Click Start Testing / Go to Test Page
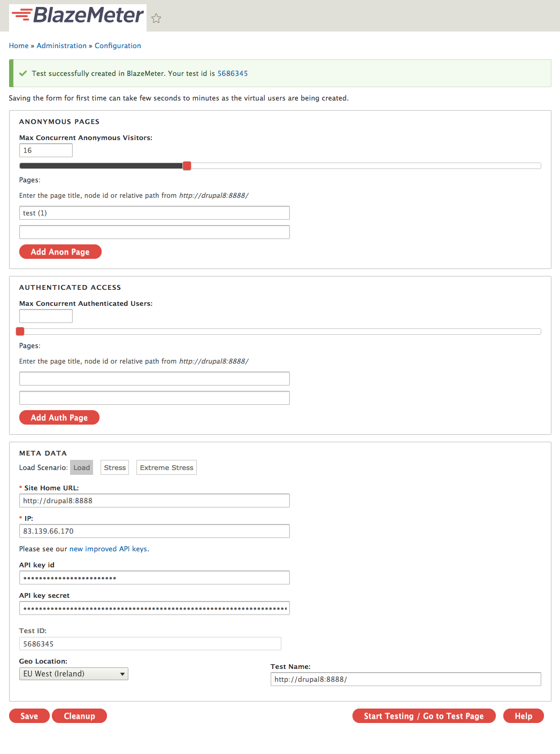Viewport: 560px width, 754px height. click(424, 716)
